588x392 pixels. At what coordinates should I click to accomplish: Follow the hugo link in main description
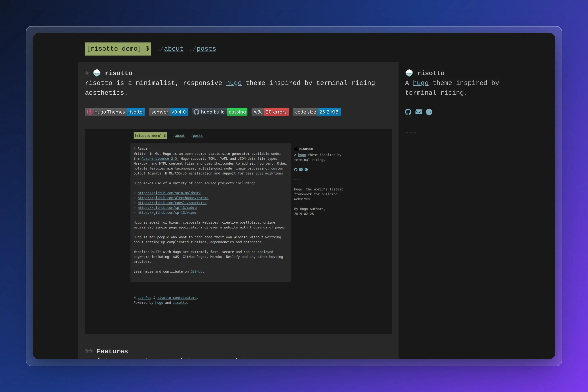(x=234, y=83)
